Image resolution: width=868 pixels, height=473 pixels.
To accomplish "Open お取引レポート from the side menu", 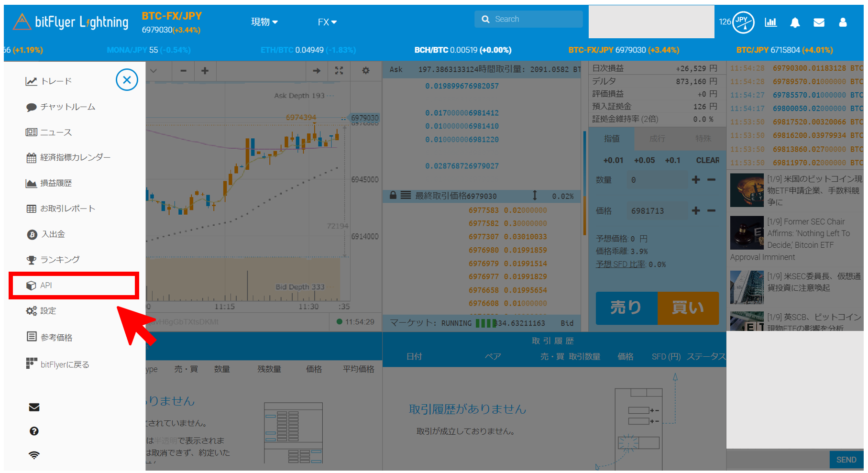I will point(61,209).
